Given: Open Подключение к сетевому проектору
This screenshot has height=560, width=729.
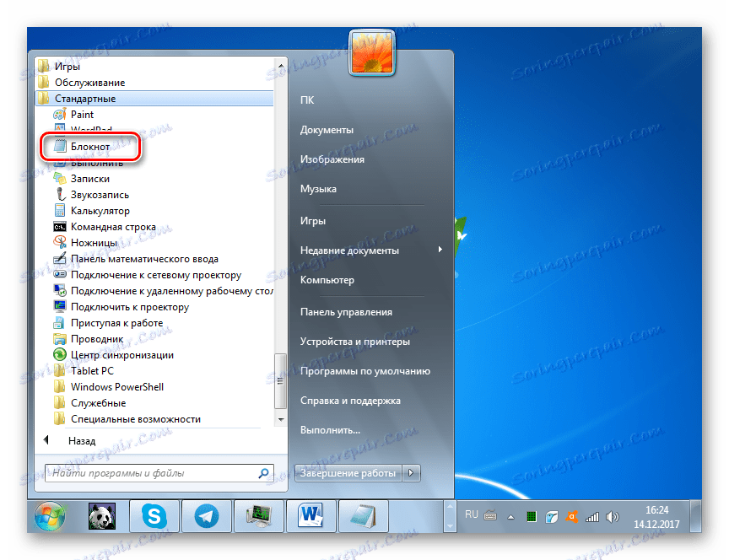Looking at the screenshot, I should (148, 275).
